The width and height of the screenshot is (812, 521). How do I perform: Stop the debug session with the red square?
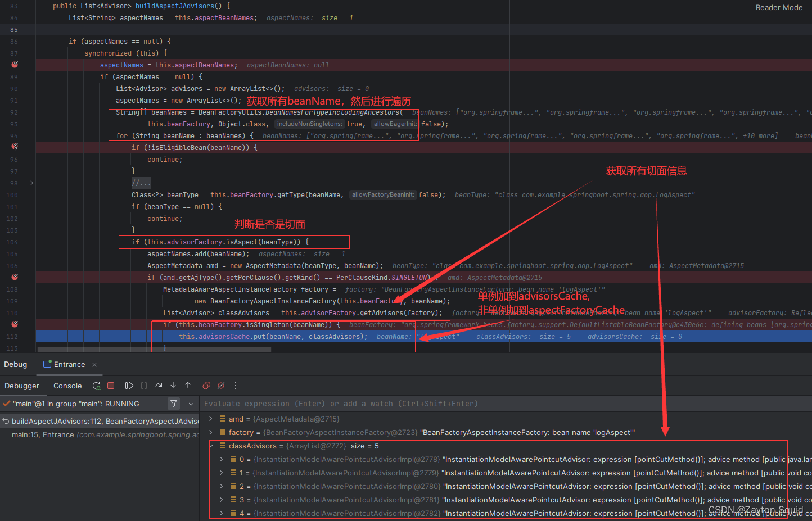[111, 386]
